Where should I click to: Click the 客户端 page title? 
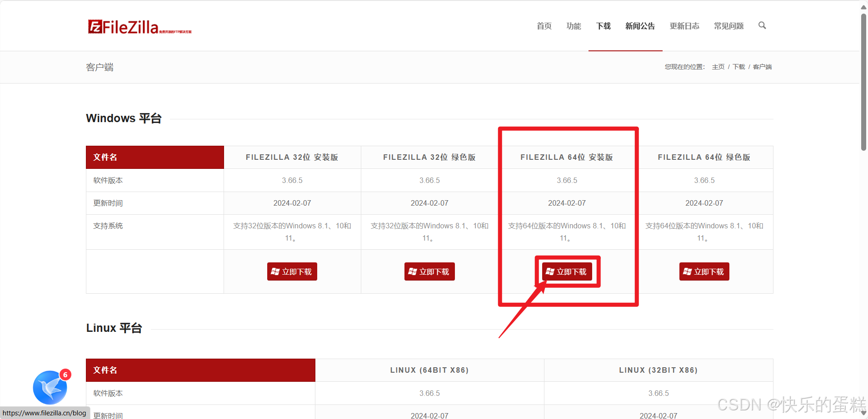point(100,67)
